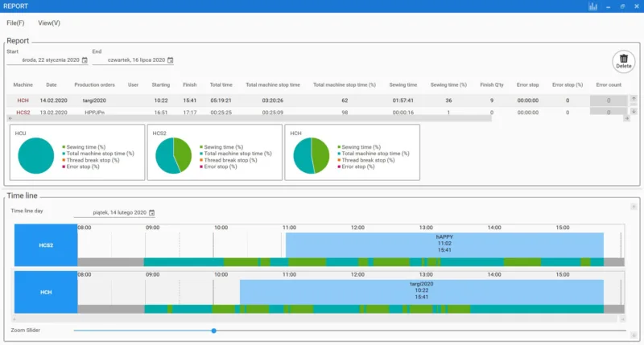Click the Time line day date field
Image resolution: width=644 pixels, height=345 pixels.
(114, 212)
